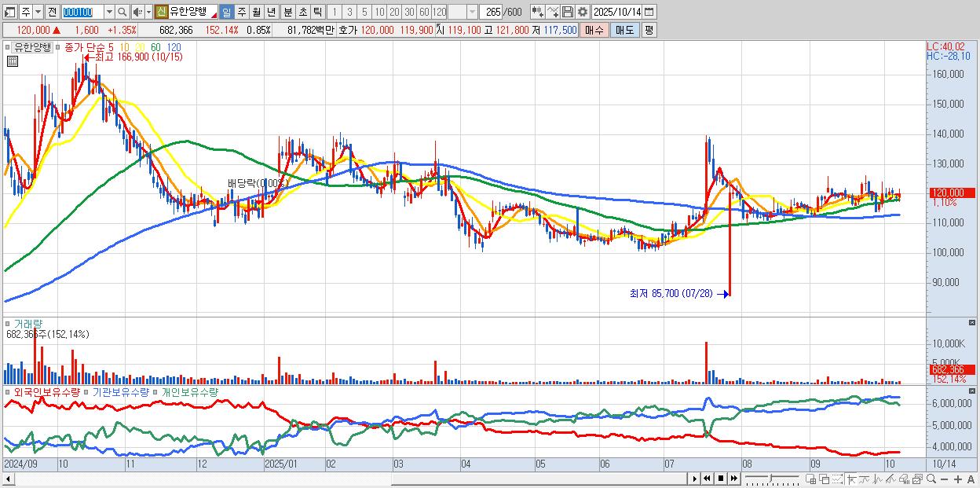Expand the stock code history dropdown
Image resolution: width=980 pixels, height=488 pixels.
(109, 12)
